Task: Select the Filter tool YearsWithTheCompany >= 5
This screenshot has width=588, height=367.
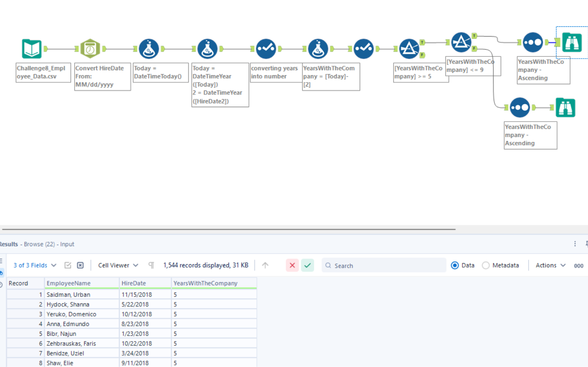Action: tap(409, 48)
